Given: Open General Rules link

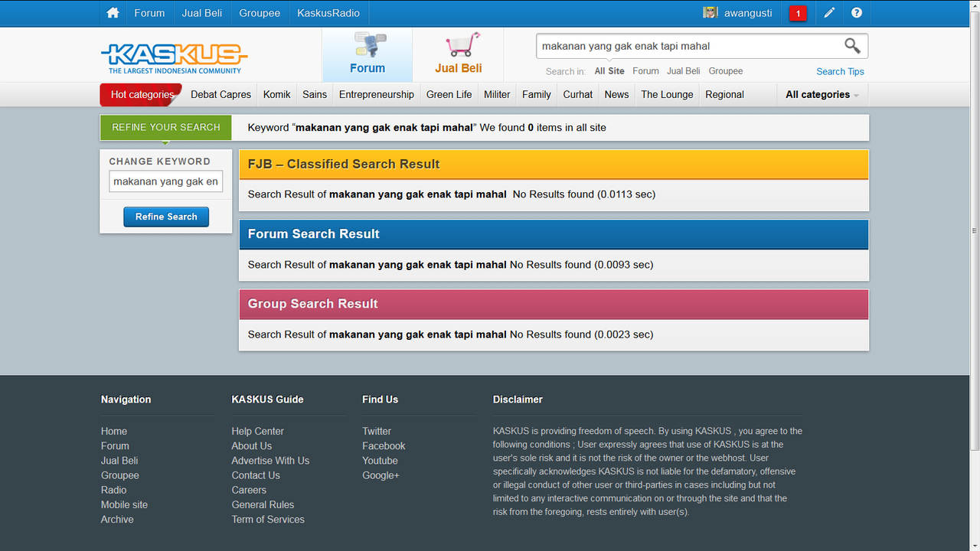Looking at the screenshot, I should [x=263, y=505].
